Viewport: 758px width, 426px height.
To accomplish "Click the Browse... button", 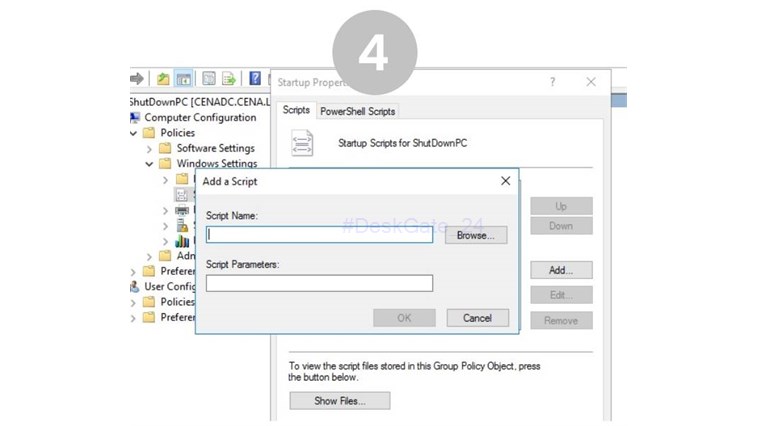I will coord(476,235).
